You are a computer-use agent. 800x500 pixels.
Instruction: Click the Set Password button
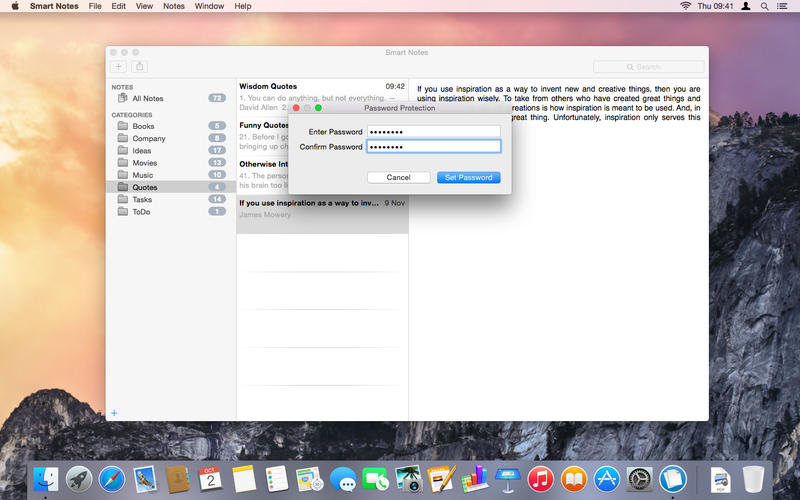click(468, 178)
